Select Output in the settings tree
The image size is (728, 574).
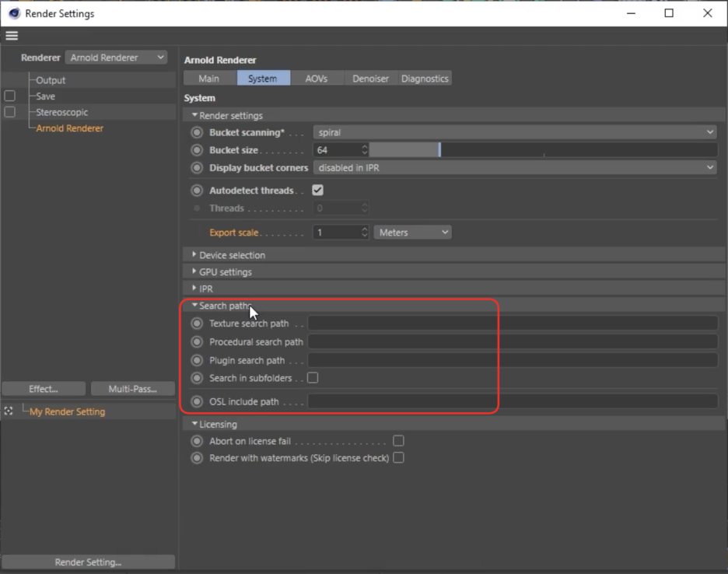(51, 80)
